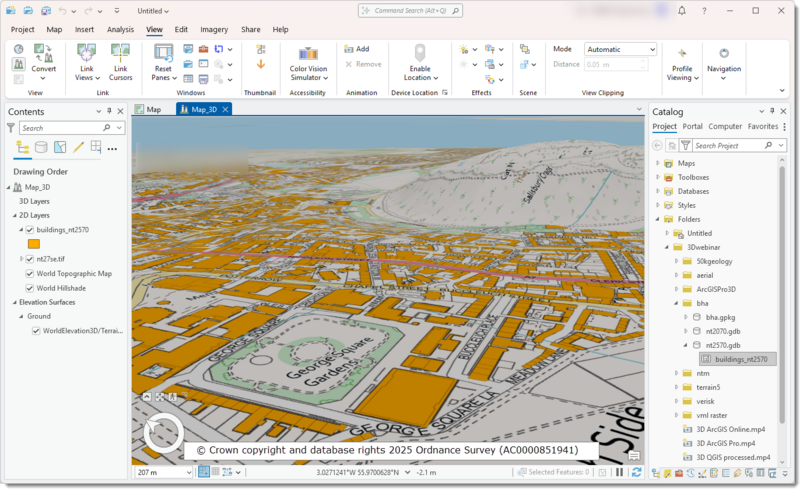Click the Catalog back arrow
The width and height of the screenshot is (800, 489).
[x=657, y=145]
